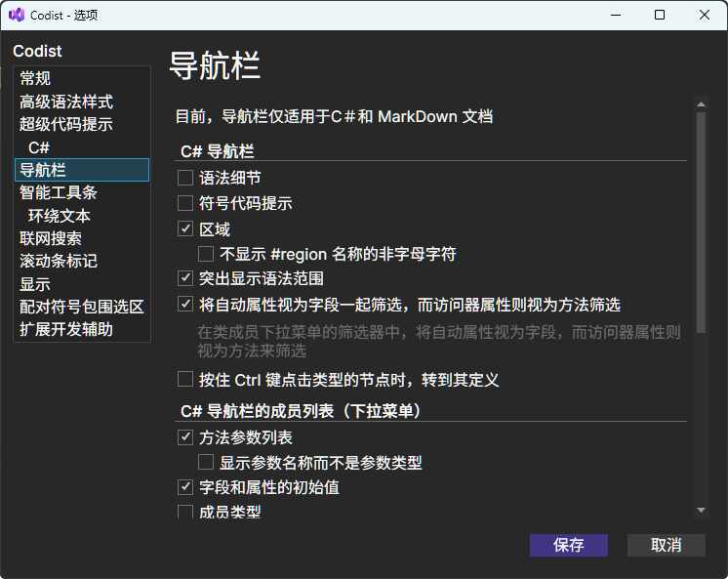
Task: Toggle 方法参数列表 checkbox
Action: point(185,437)
